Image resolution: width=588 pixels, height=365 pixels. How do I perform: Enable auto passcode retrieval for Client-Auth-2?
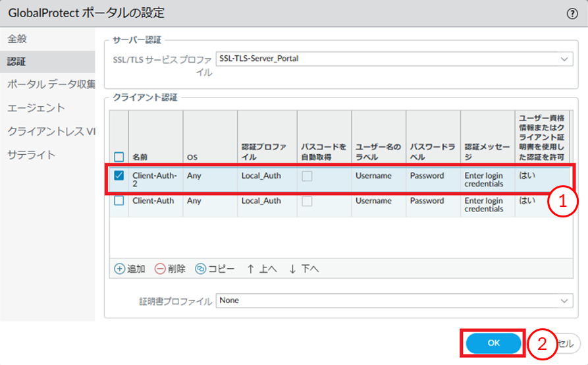coord(307,176)
